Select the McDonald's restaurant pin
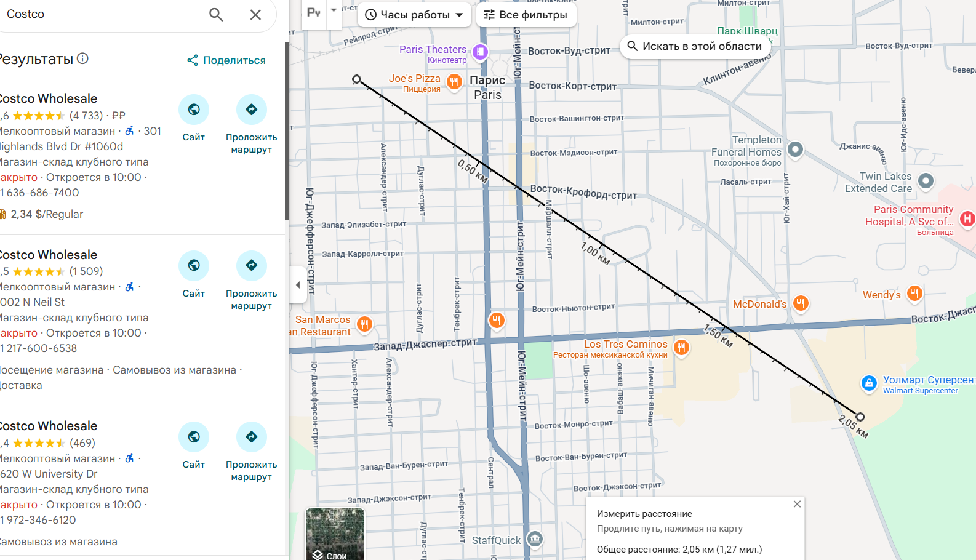This screenshot has height=560, width=976. pos(801,303)
